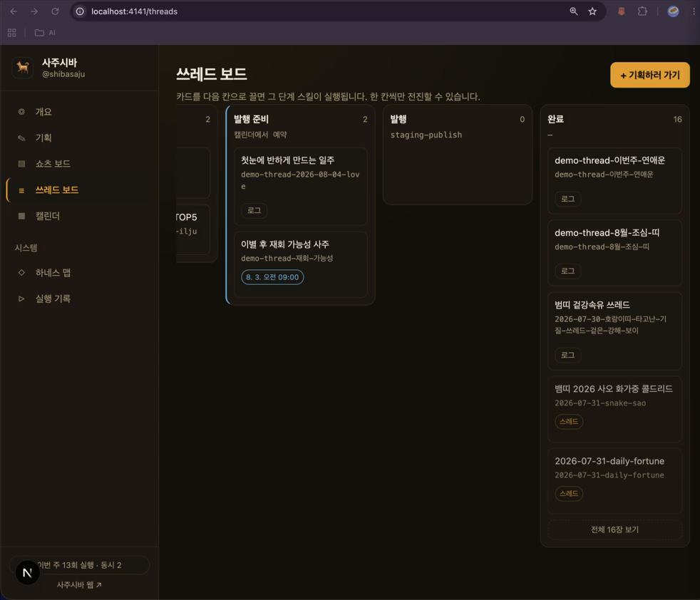Reload the page with the refresh icon
Viewport: 700px width, 600px height.
[x=55, y=11]
